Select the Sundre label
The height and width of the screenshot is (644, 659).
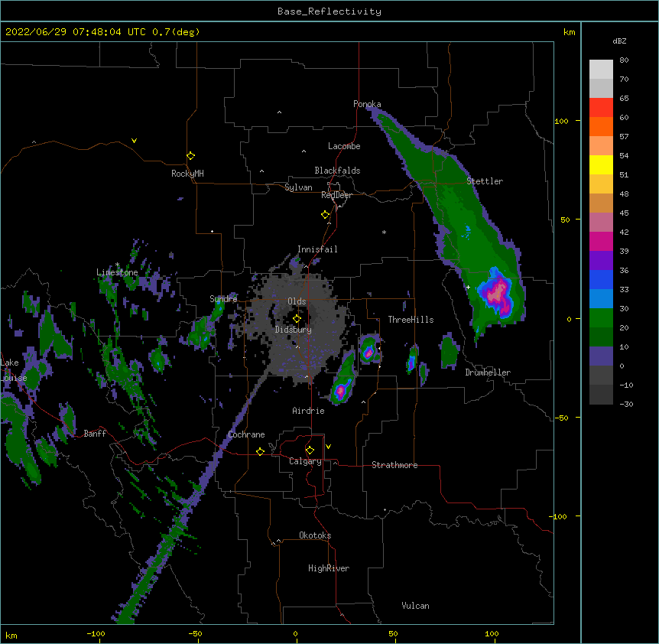click(x=223, y=299)
